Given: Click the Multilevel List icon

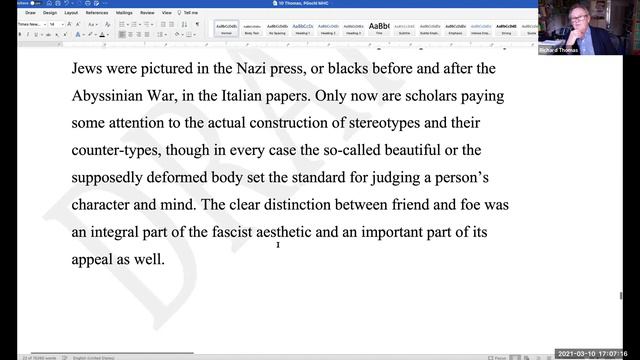Looking at the screenshot, I should click(147, 24).
